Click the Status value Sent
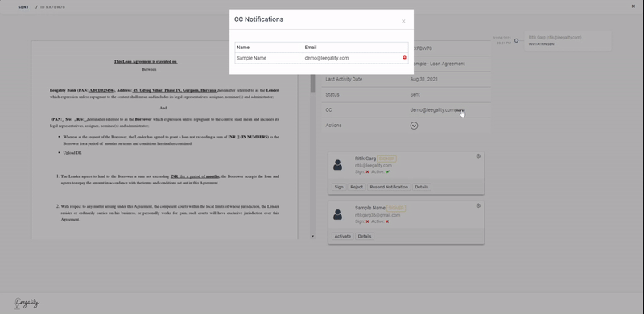This screenshot has width=644, height=314. click(415, 94)
